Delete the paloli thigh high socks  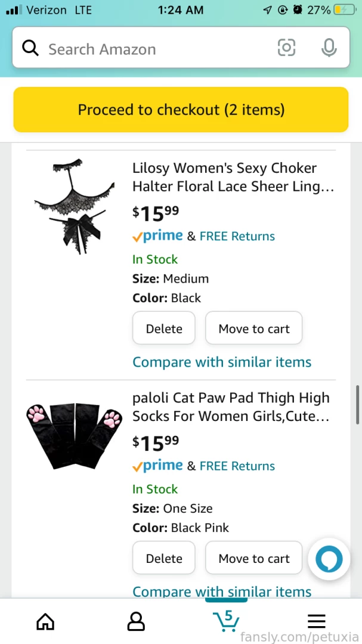point(164,558)
